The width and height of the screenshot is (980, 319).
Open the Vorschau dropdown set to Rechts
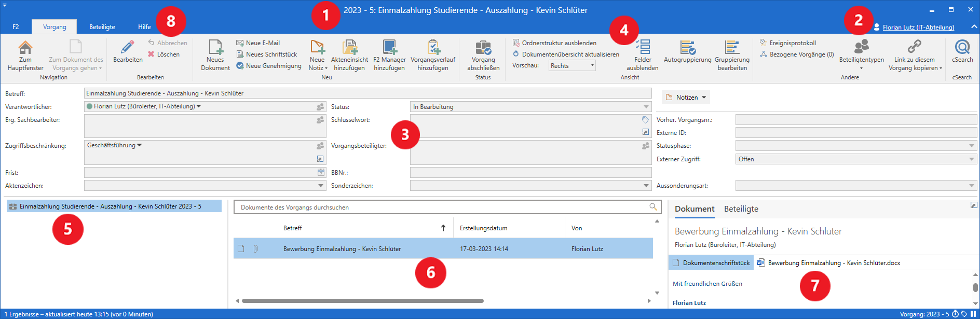[x=572, y=65]
